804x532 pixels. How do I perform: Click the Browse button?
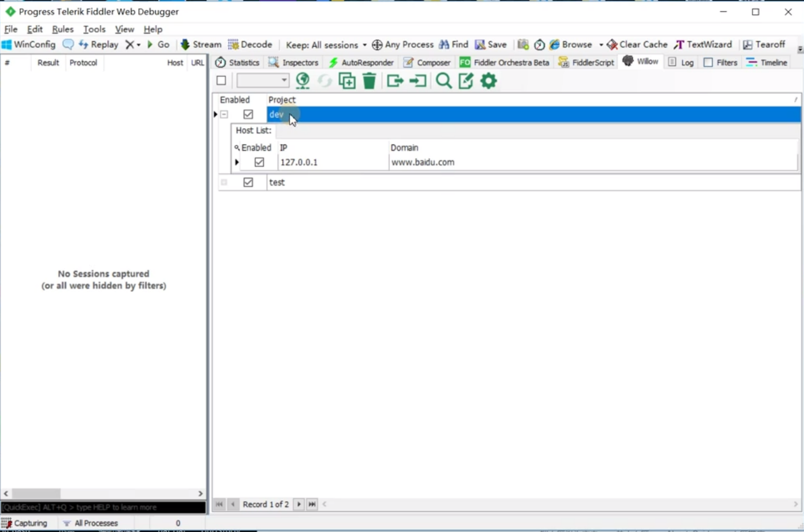point(571,45)
